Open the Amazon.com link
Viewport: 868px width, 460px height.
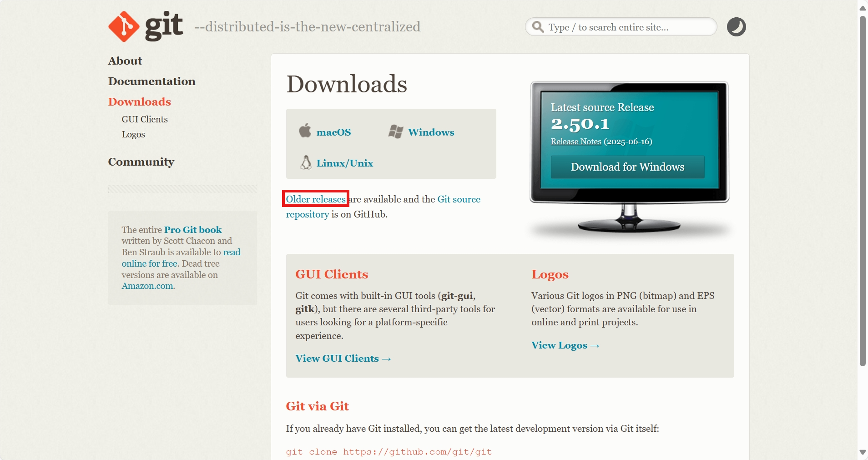point(147,286)
